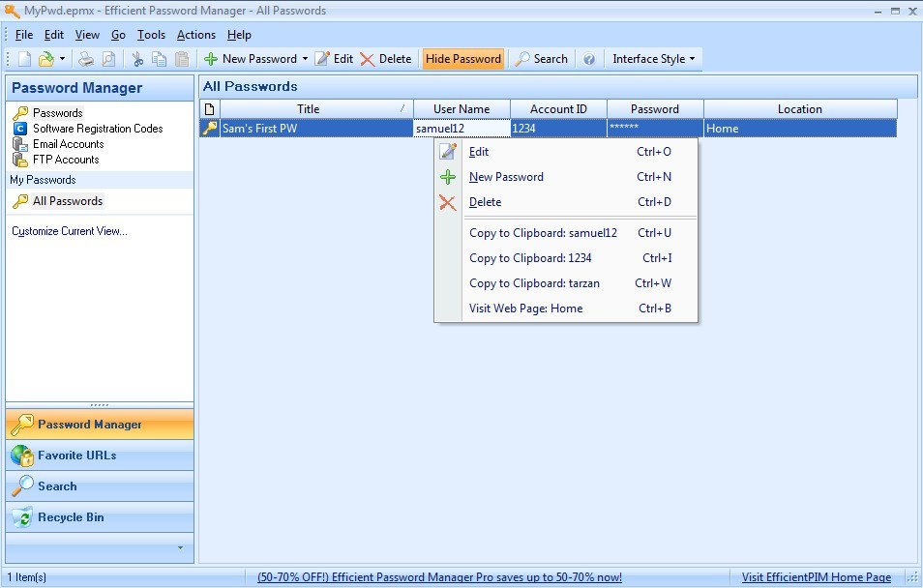Choose Copy to Clipboard: samuel12
The image size is (923, 588).
click(x=566, y=233)
